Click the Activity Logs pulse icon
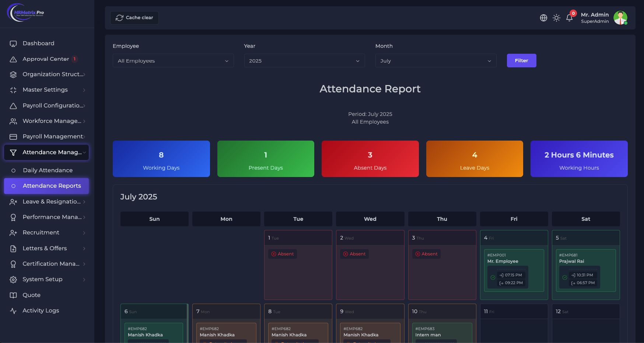 point(13,311)
